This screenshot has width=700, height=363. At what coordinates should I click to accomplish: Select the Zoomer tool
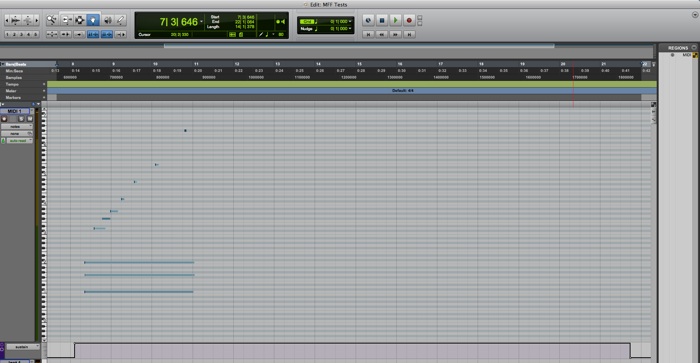(x=52, y=20)
